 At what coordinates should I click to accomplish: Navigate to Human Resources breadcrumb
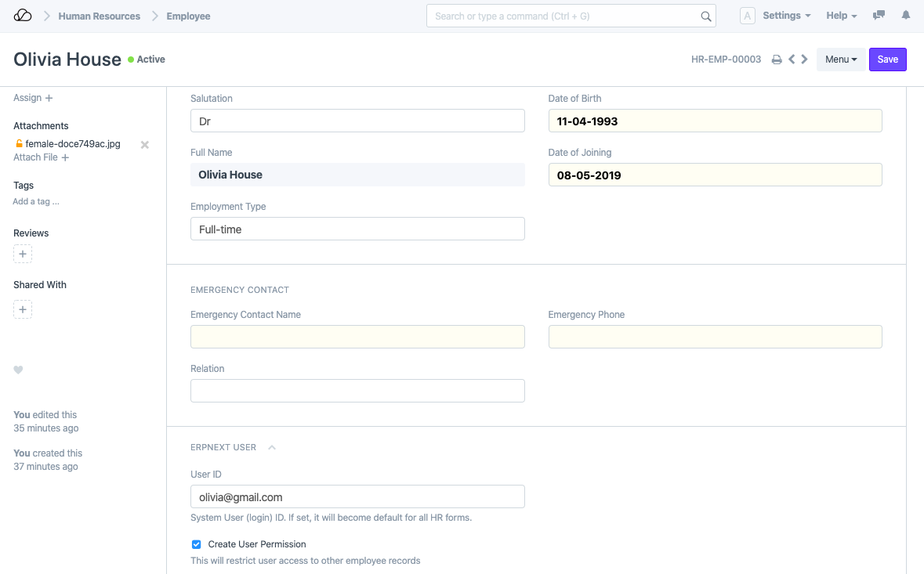click(100, 16)
